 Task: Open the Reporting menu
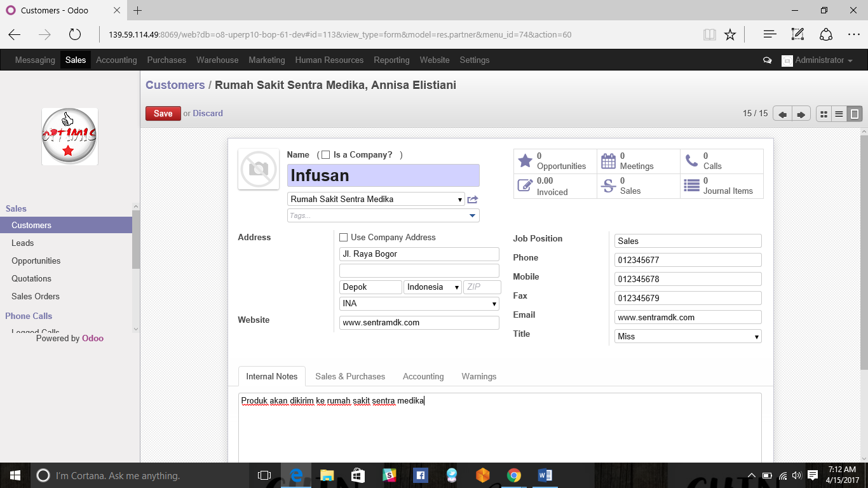[391, 60]
